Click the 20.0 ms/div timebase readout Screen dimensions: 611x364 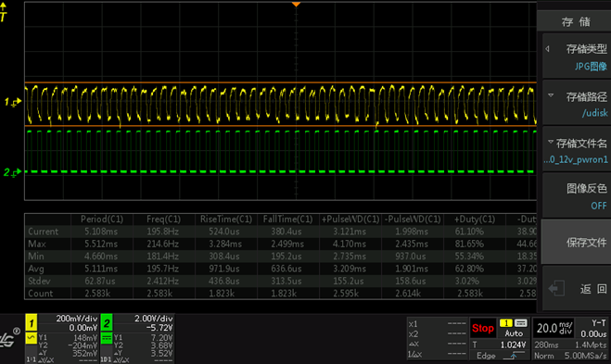554,328
